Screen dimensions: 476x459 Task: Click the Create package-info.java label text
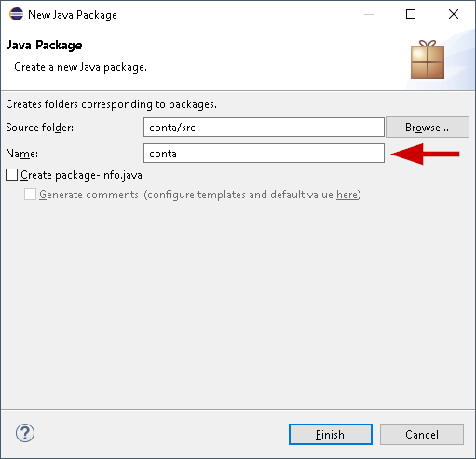click(x=81, y=175)
